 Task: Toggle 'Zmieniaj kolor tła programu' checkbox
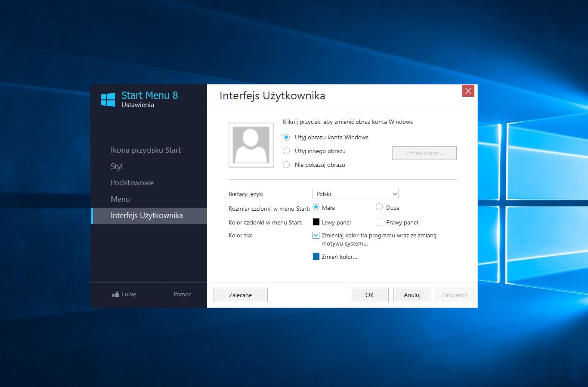point(316,235)
